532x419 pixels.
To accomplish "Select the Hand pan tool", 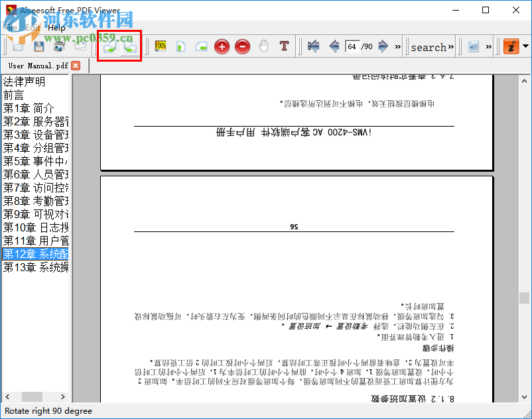I will tap(264, 46).
